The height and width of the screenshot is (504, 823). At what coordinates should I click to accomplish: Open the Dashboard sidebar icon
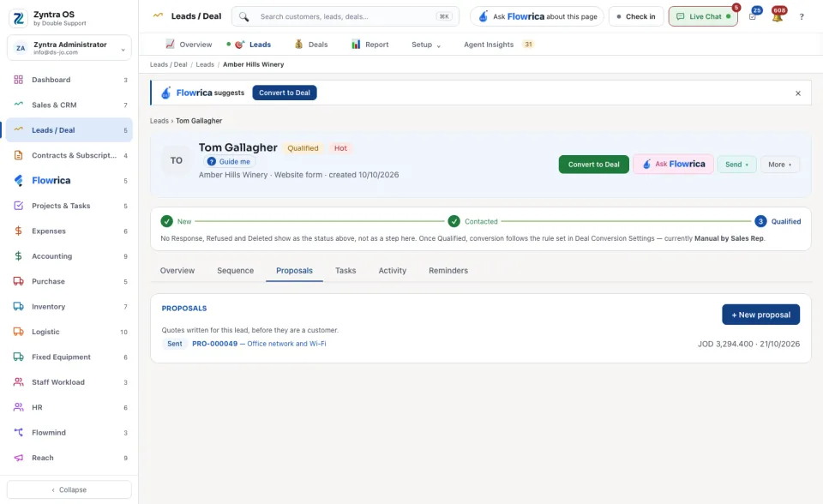coord(18,80)
